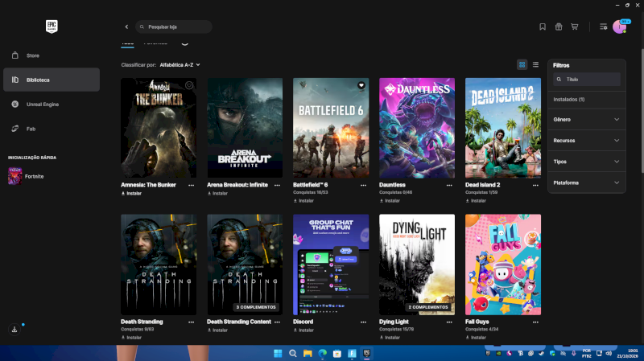The image size is (644, 361).
Task: Open options menu for Dead Island 2
Action: (x=535, y=185)
